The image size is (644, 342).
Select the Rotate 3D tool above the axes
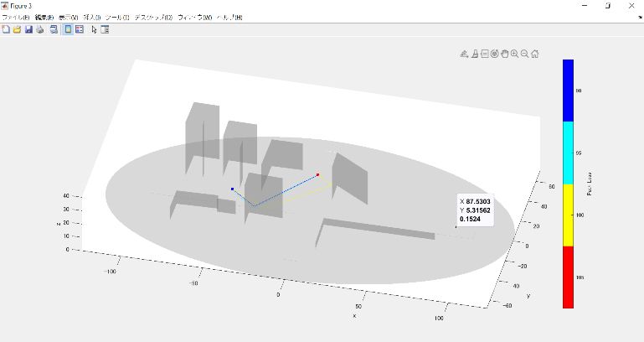pyautogui.click(x=495, y=54)
